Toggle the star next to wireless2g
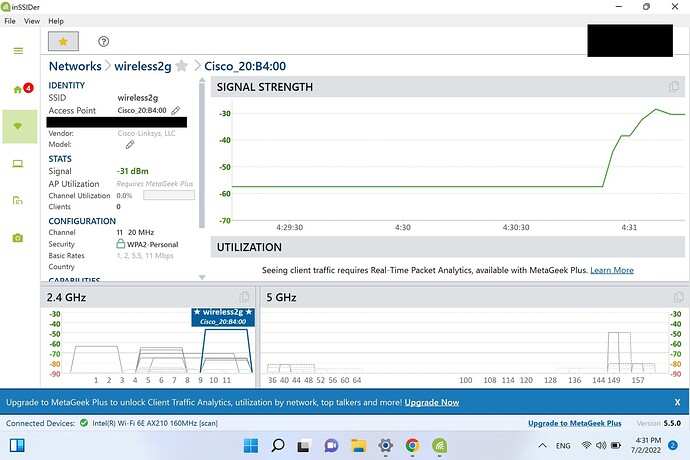This screenshot has width=690, height=460. point(181,66)
